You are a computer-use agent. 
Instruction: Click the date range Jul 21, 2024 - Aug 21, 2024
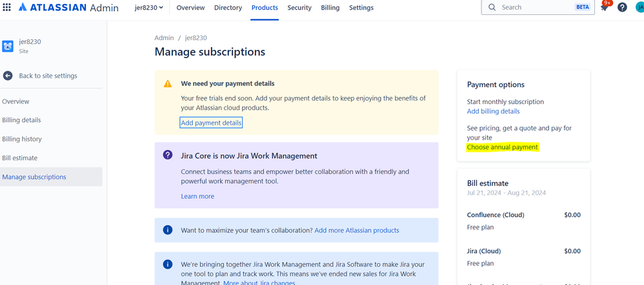507,193
